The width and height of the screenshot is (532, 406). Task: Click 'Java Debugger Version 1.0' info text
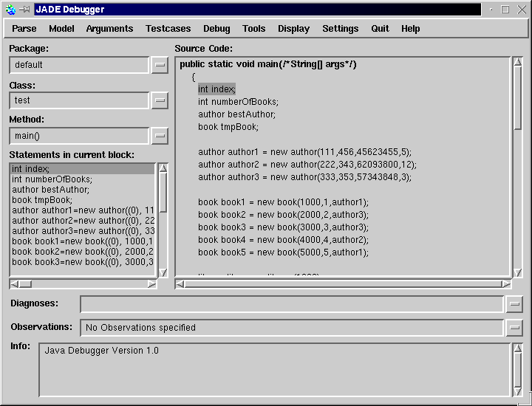click(101, 351)
